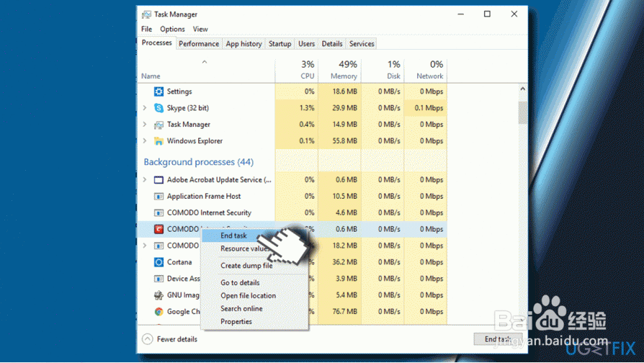Open the View menu
644x363 pixels.
(200, 29)
